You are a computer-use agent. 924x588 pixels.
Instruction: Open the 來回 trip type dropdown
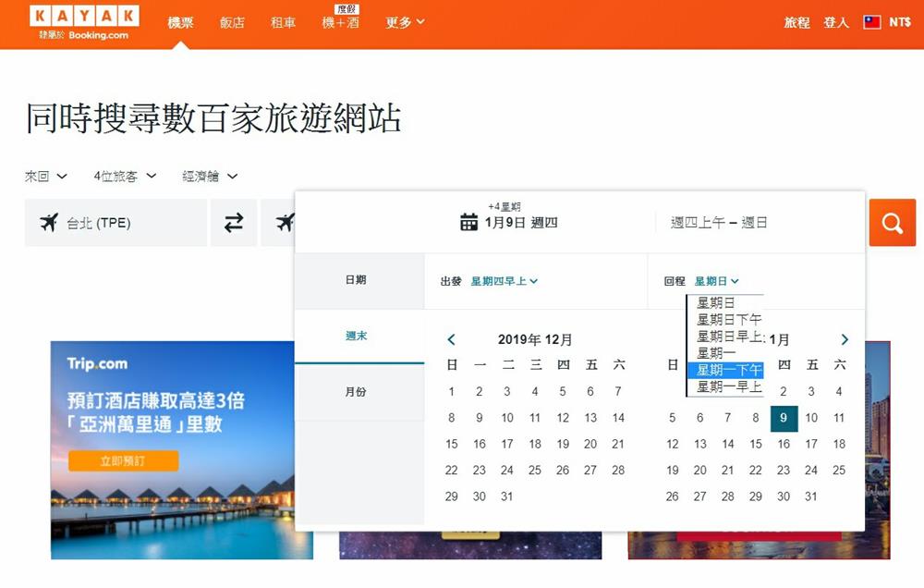pos(46,176)
